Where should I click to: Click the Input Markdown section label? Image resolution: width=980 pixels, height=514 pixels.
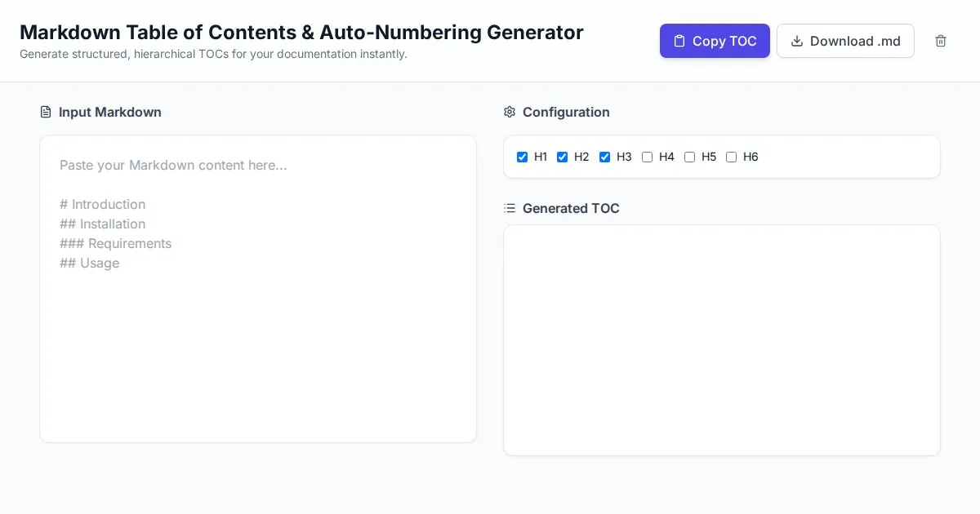[x=110, y=112]
